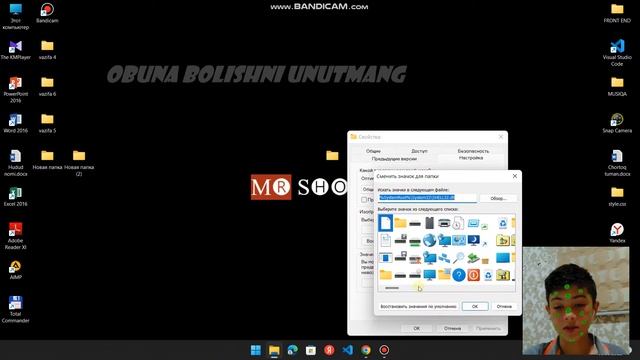640x360 pixels.
Task: Select the closed yellow folder icon in the top row
Action: 400,223
